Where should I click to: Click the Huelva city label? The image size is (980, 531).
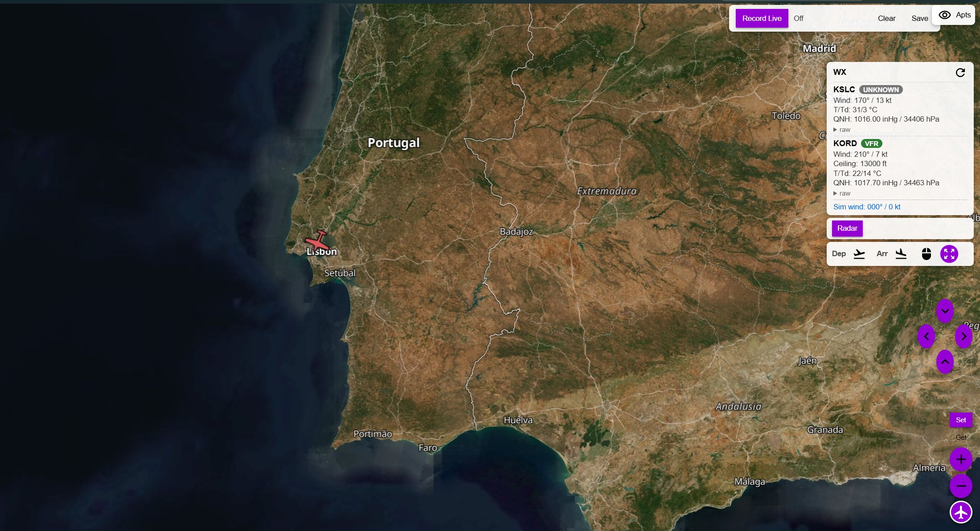[x=518, y=420]
